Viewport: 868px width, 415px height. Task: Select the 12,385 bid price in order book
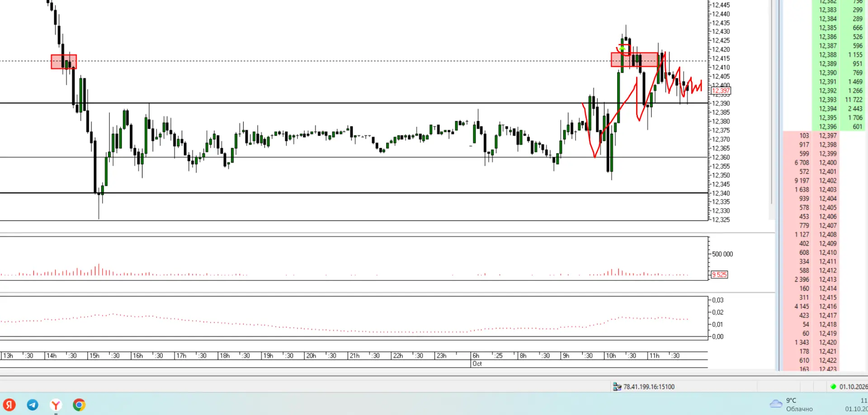point(828,28)
